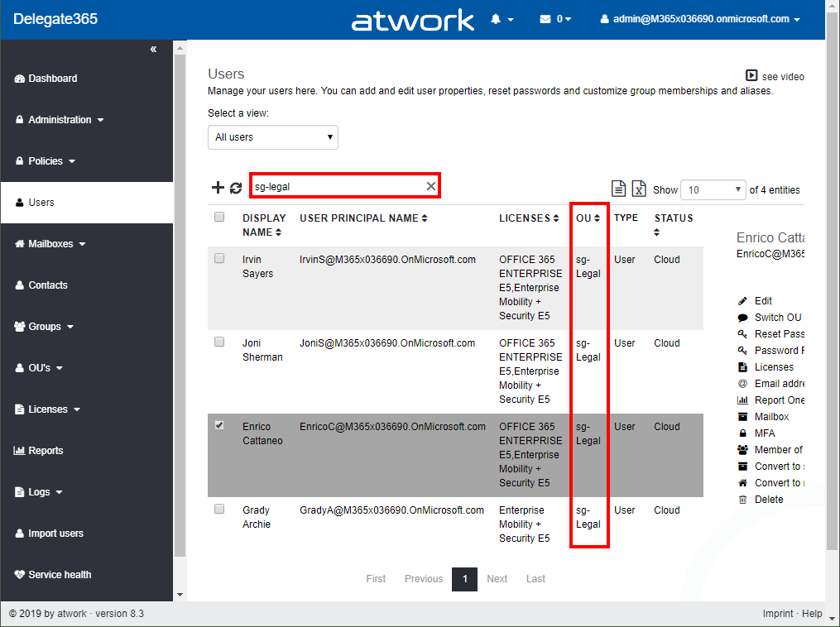Open the Help footer link

click(x=812, y=614)
